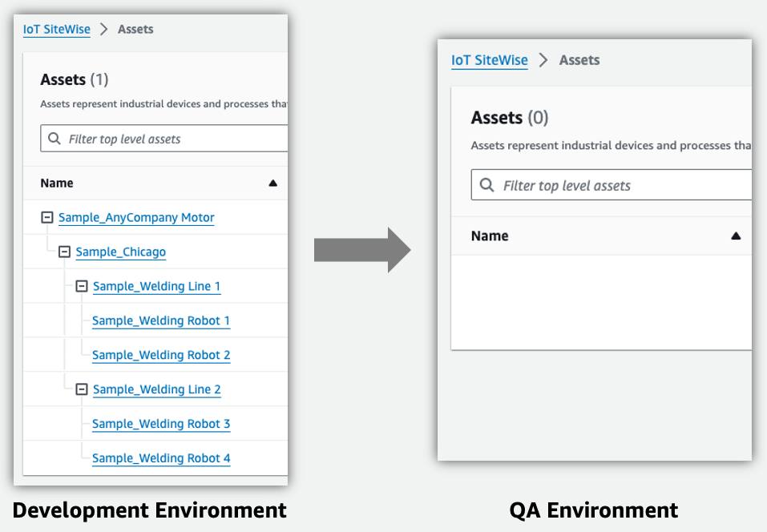
Task: Open Sample_Welding Line 2 asset
Action: click(156, 390)
